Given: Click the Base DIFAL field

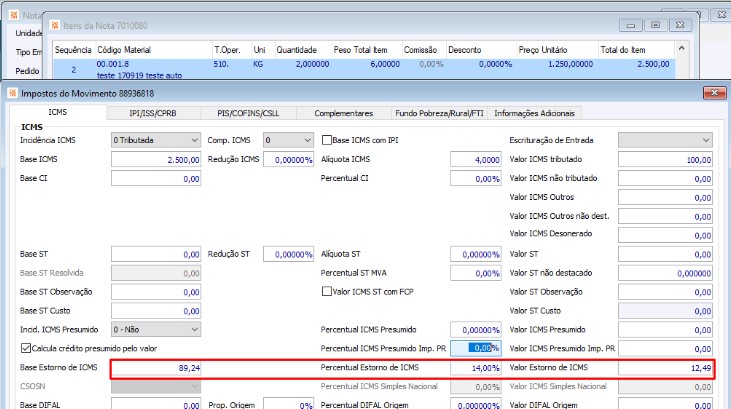Looking at the screenshot, I should pyautogui.click(x=156, y=404).
